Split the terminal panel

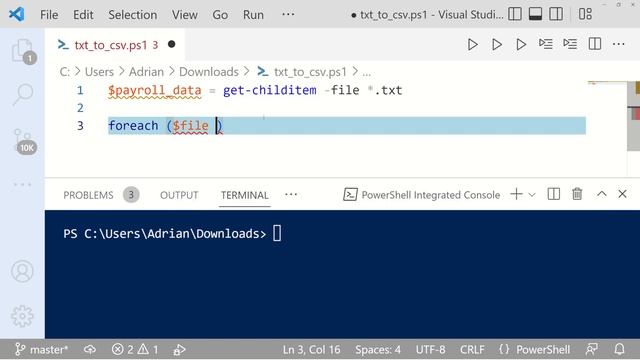pyautogui.click(x=553, y=194)
